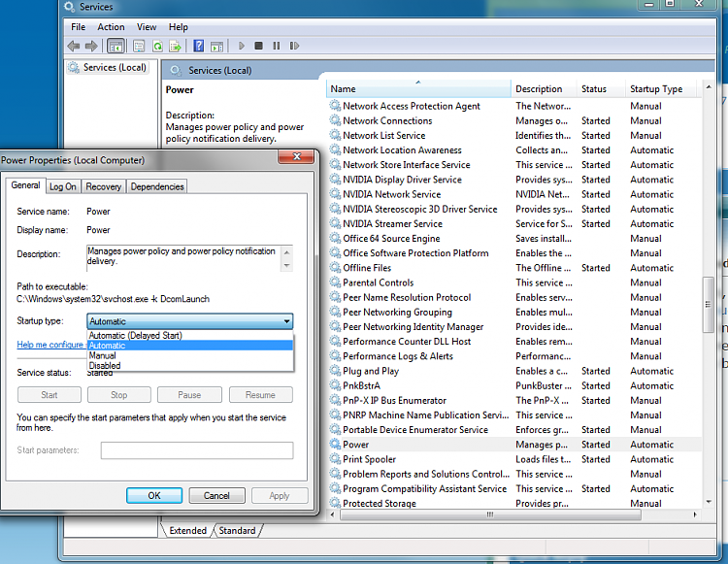Click the gear icon for Plug and Play
728x564 pixels.
click(x=335, y=371)
